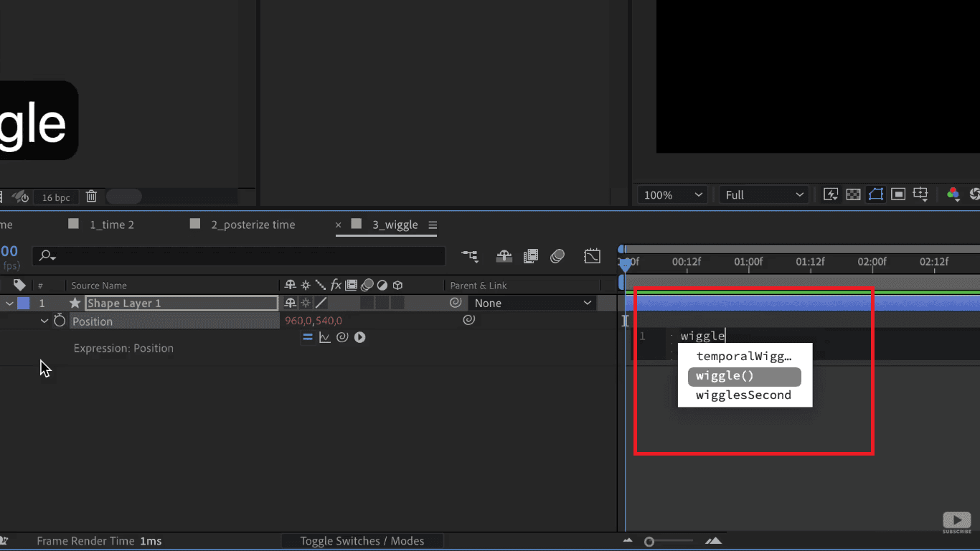The height and width of the screenshot is (551, 980).
Task: Open the show channel color menu
Action: [x=953, y=194]
